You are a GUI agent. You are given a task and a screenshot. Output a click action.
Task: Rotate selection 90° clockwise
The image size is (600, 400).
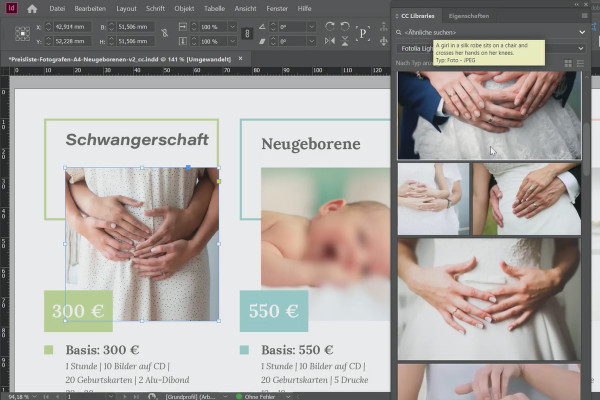click(x=329, y=26)
